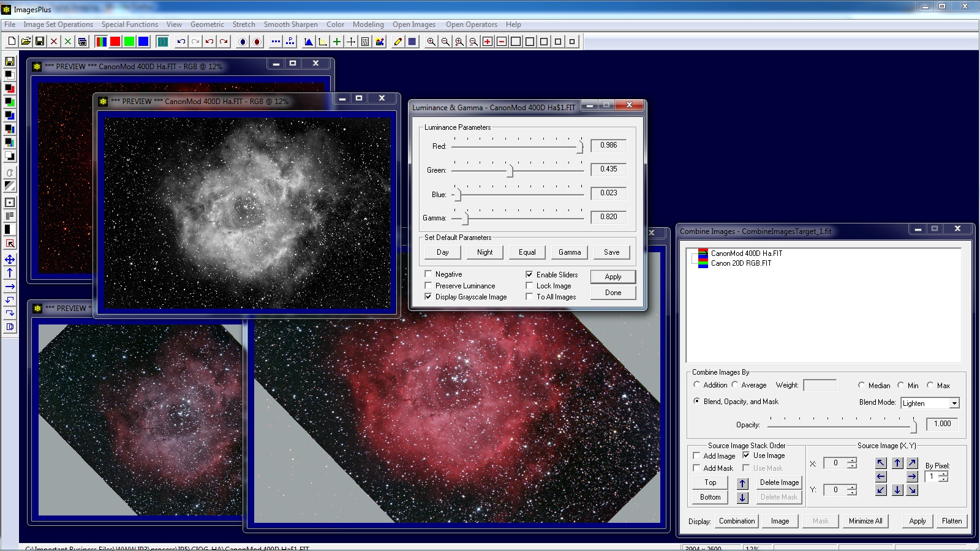Select the Addition radio button
The height and width of the screenshot is (551, 980).
tap(696, 385)
